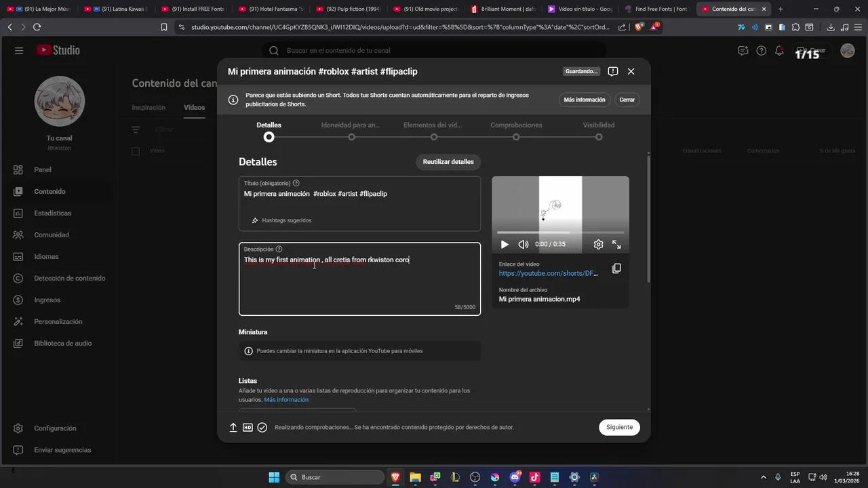
Task: Switch to the Vídeos tab
Action: click(x=194, y=107)
